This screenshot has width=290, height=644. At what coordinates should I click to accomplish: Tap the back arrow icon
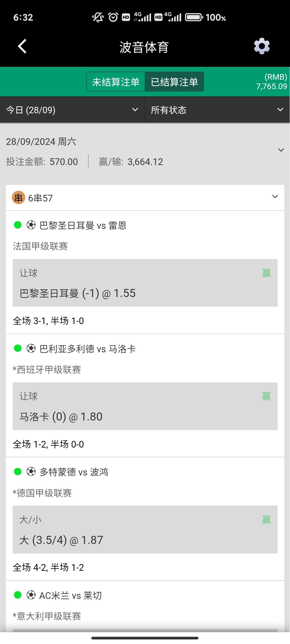[x=22, y=46]
